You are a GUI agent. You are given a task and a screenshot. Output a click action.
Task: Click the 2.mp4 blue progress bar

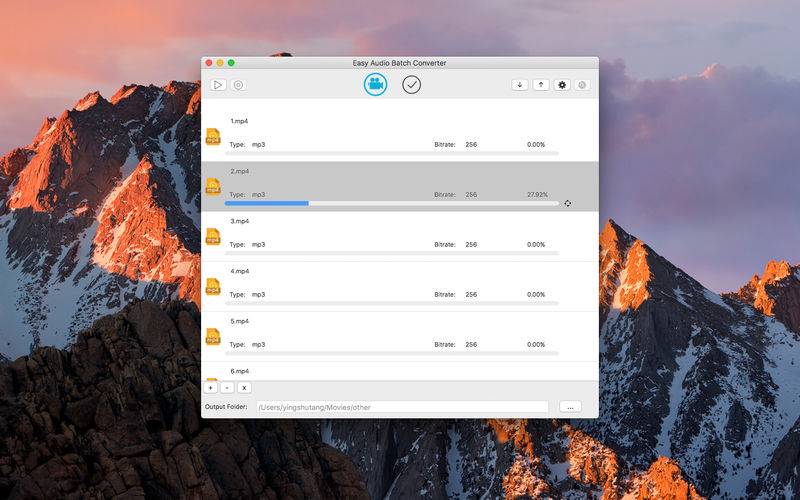267,203
